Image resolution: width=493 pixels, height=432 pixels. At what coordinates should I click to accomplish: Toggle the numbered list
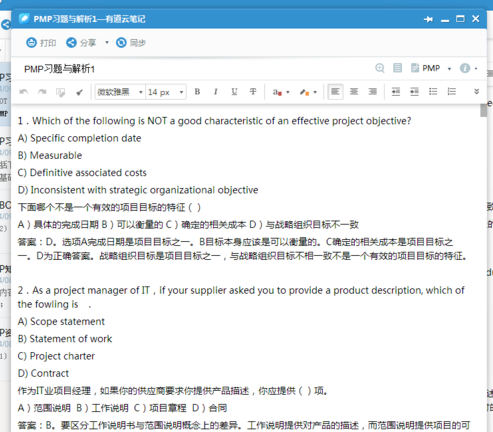pyautogui.click(x=452, y=91)
